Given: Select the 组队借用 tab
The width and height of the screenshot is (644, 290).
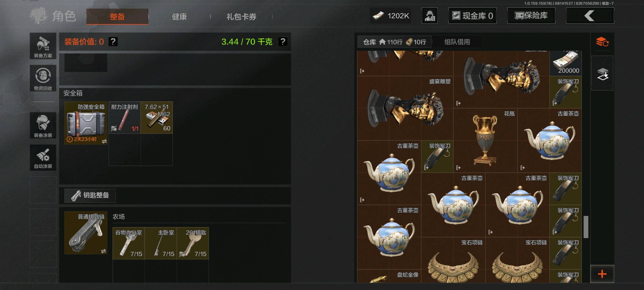Looking at the screenshot, I should pos(457,42).
